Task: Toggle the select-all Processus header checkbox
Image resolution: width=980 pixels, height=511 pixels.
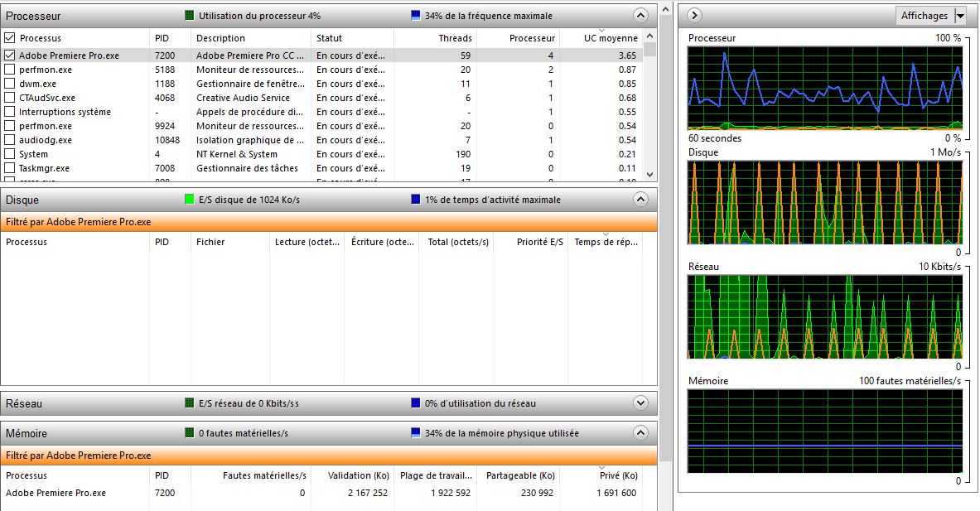Action: (x=10, y=38)
